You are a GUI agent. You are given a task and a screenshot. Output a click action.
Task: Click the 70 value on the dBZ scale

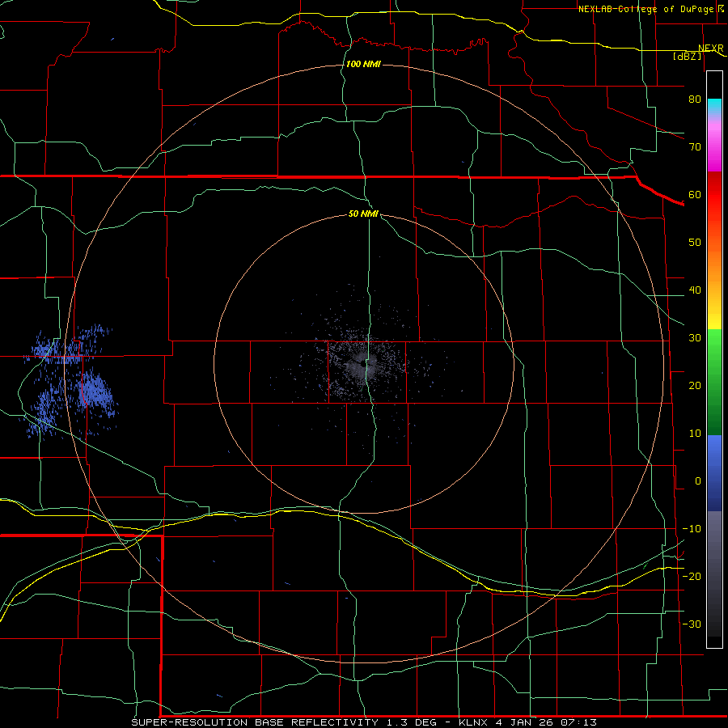[695, 146]
